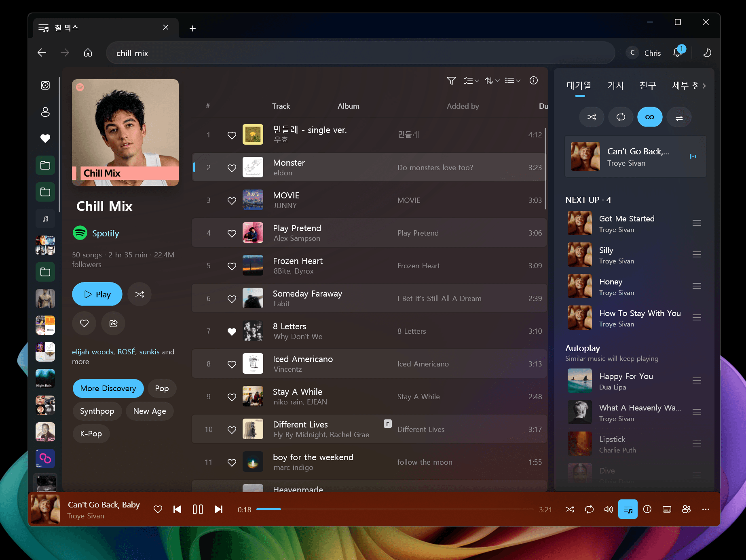
Task: Open the Chris account menu
Action: pos(644,53)
